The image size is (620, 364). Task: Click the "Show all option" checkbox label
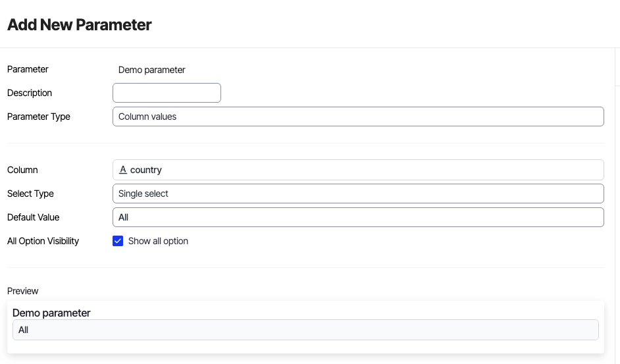click(158, 241)
